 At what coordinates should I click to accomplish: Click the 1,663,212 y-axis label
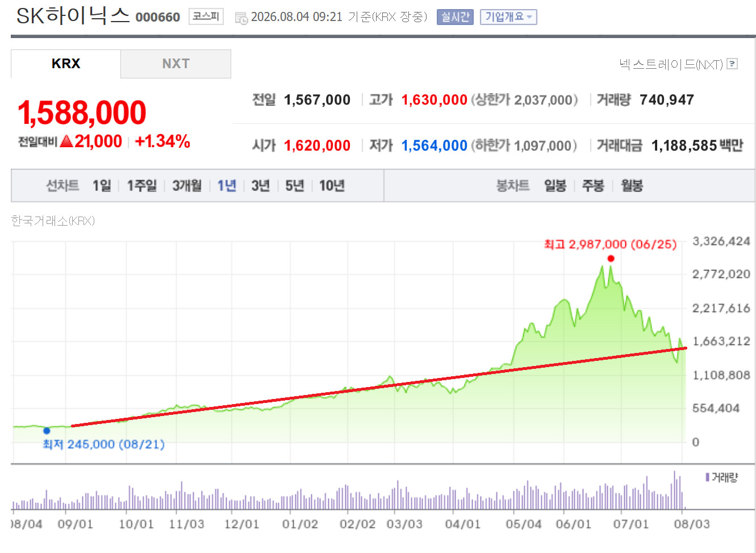(721, 342)
